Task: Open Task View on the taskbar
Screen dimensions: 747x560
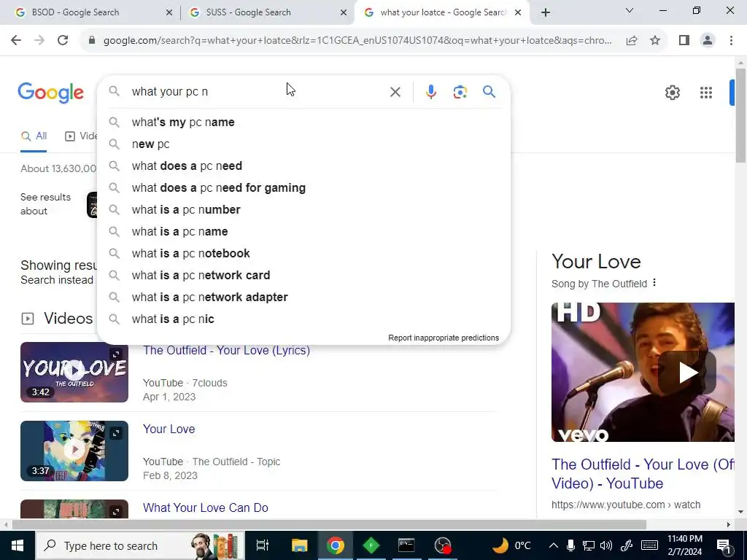Action: [x=263, y=545]
